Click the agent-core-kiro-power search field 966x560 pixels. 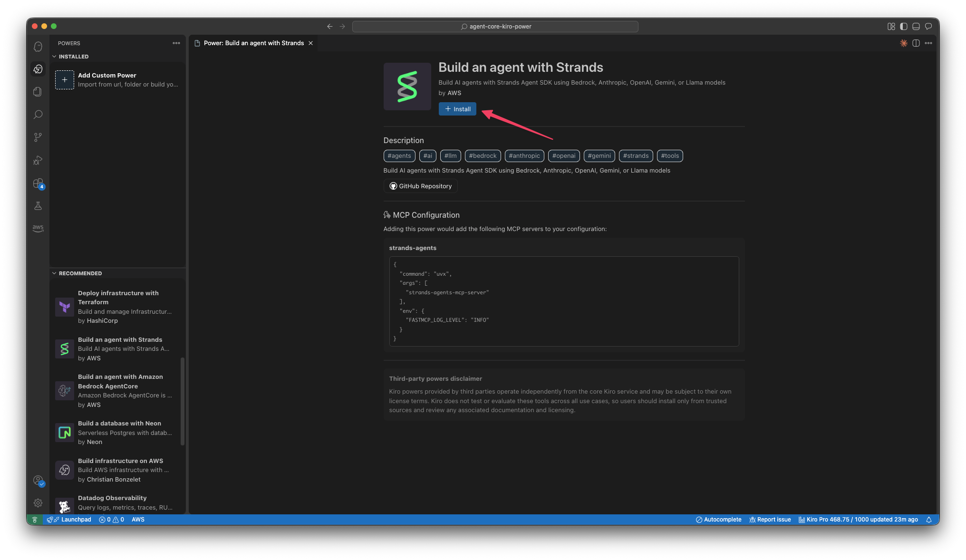click(x=495, y=27)
